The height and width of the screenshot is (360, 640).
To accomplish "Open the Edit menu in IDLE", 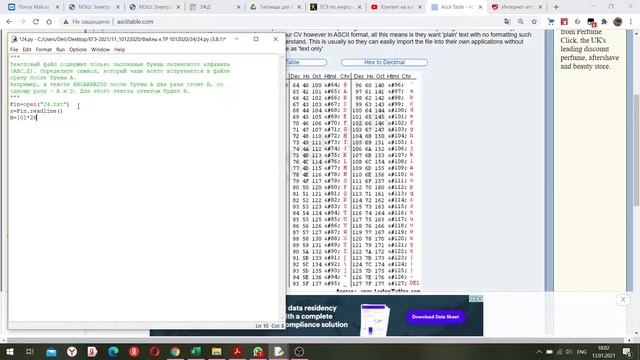I will (x=27, y=49).
